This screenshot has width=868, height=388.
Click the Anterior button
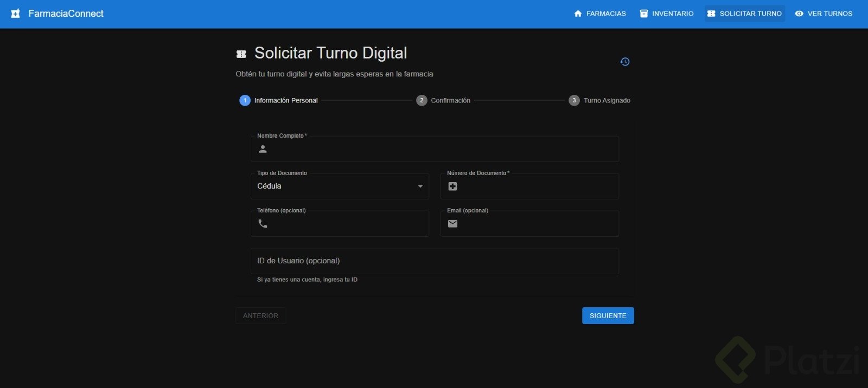260,316
